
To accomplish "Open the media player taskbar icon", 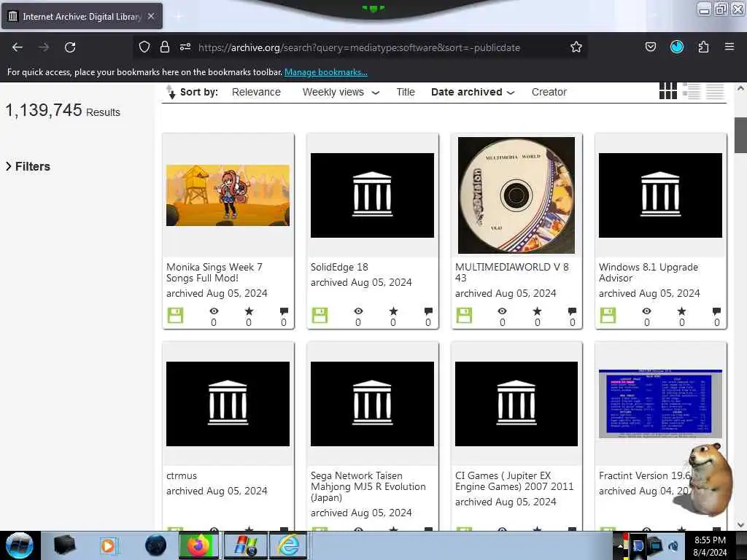I will coord(108,545).
